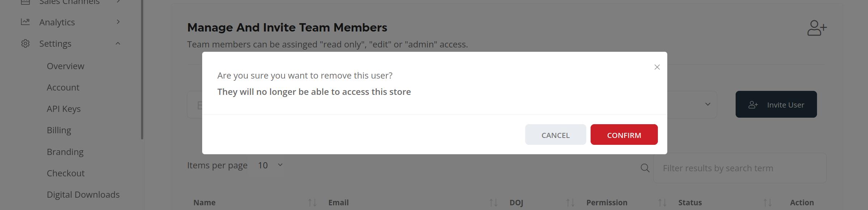The image size is (868, 210).
Task: Focus the filter results search field
Action: [x=740, y=168]
